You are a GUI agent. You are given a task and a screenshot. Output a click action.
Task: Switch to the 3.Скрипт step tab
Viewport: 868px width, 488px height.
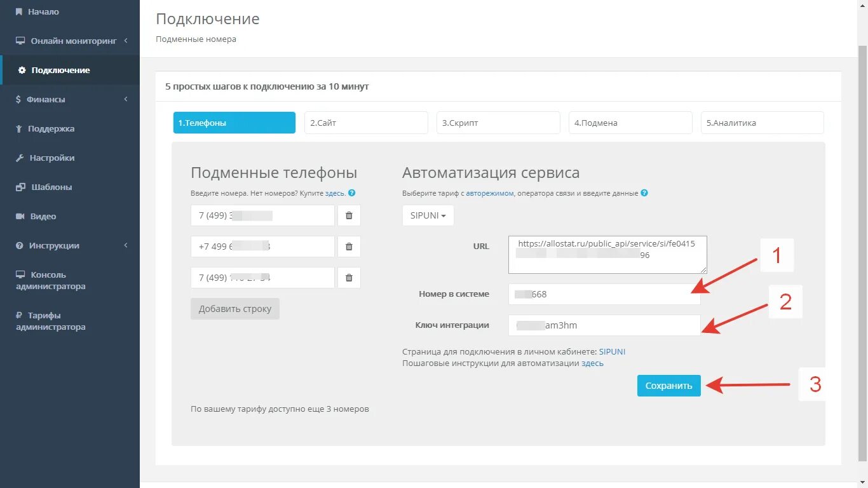coord(498,123)
